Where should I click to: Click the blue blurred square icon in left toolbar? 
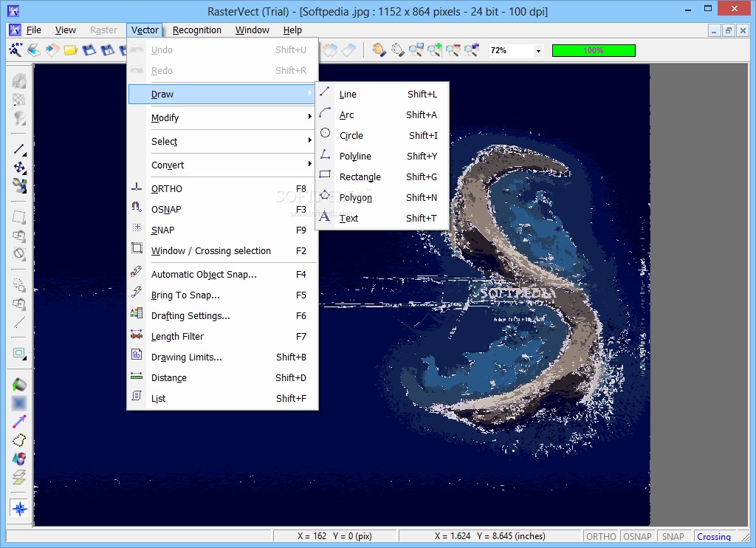pyautogui.click(x=19, y=403)
